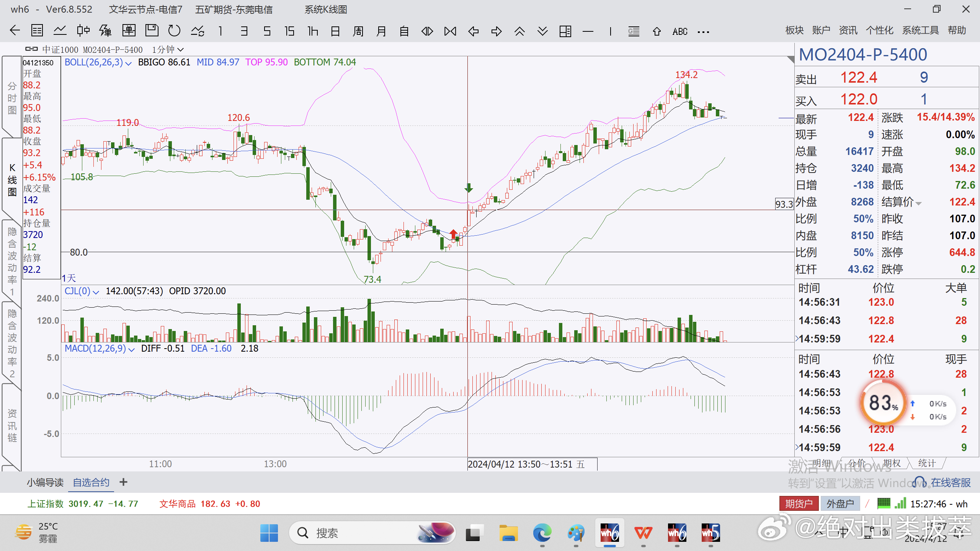980x551 pixels.
Task: Open custom 自 period setting
Action: pyautogui.click(x=404, y=31)
